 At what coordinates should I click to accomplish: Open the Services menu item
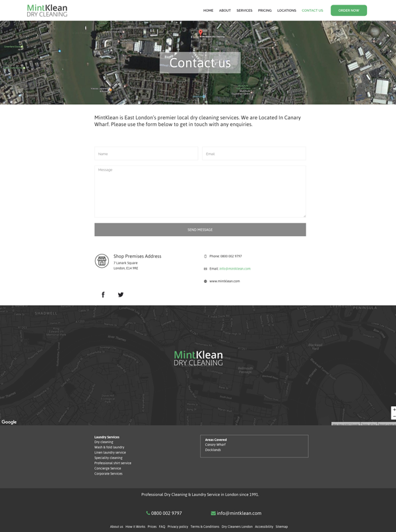(x=244, y=11)
